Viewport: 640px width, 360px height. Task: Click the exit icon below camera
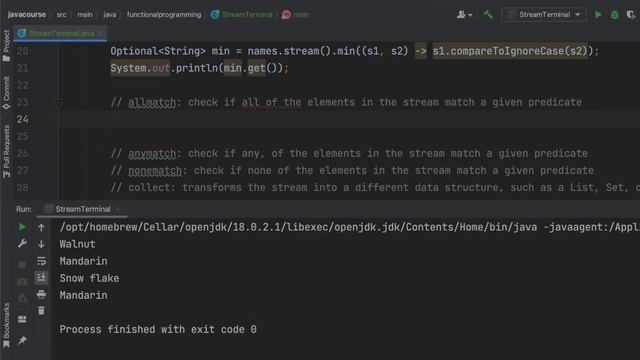(22, 299)
